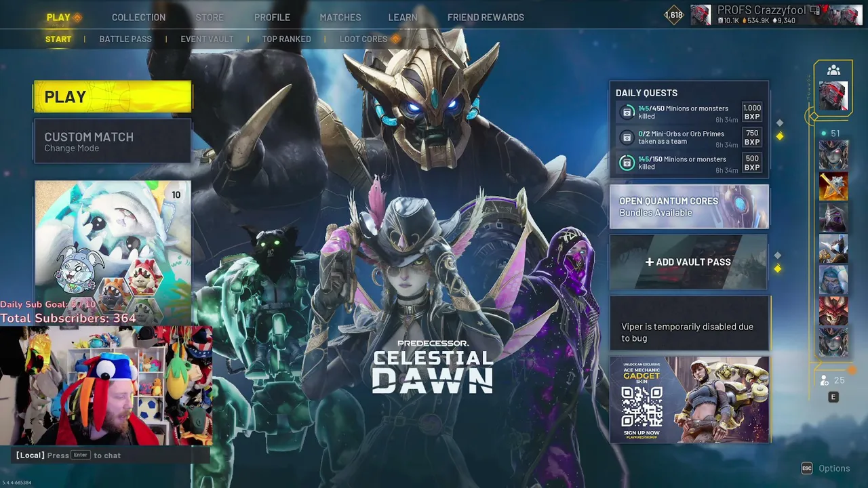Open the friends list group icon
Screen dimensions: 868x488
point(833,70)
